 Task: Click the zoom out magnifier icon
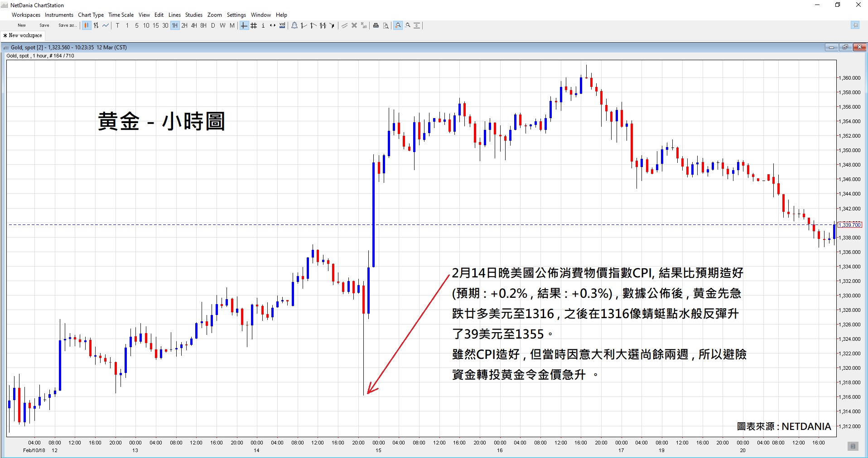[x=408, y=26]
